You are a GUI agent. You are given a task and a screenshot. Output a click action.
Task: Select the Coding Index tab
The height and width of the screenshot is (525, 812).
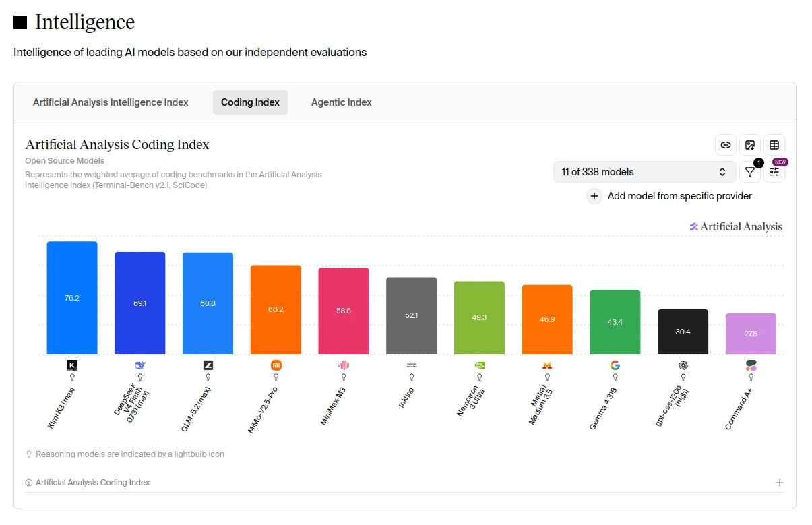click(250, 102)
